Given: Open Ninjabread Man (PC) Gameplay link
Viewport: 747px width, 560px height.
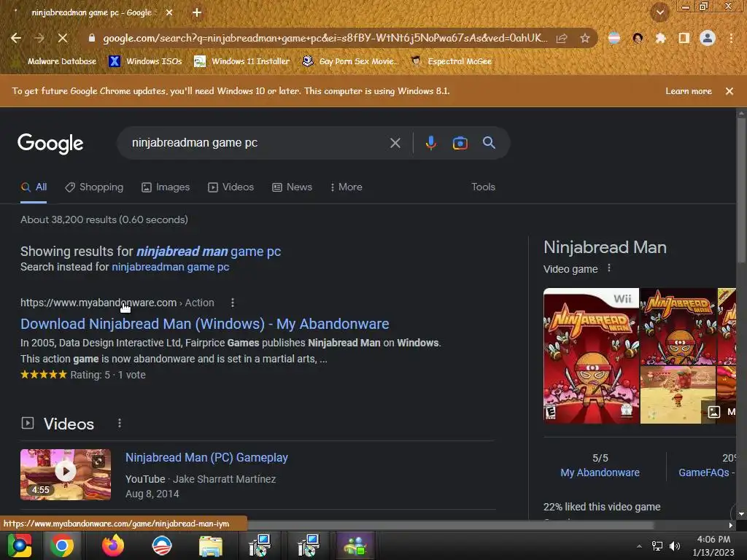Looking at the screenshot, I should [206, 458].
